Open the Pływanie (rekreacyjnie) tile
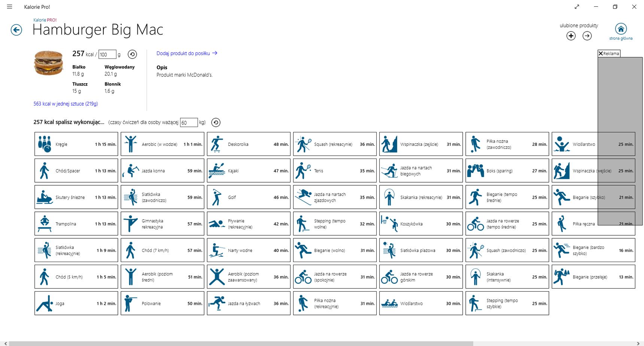Image resolution: width=644 pixels, height=346 pixels. 249,224
